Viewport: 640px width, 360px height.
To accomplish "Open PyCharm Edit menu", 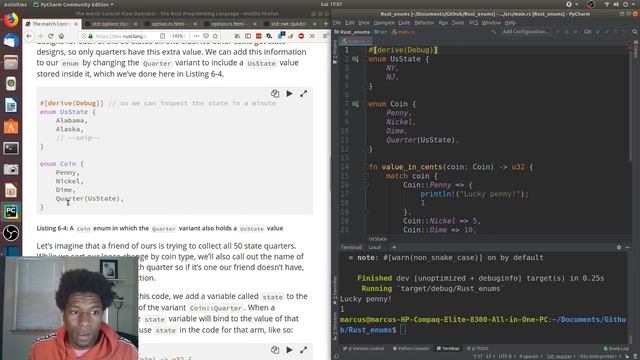I will pyautogui.click(x=350, y=23).
